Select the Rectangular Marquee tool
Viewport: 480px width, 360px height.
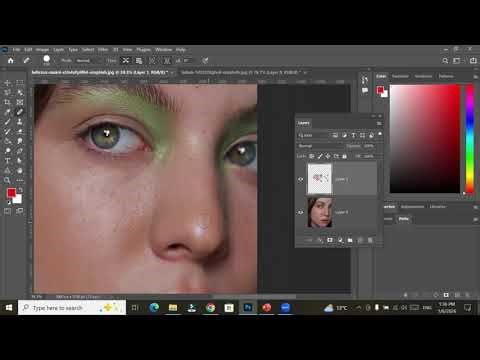coord(20,83)
